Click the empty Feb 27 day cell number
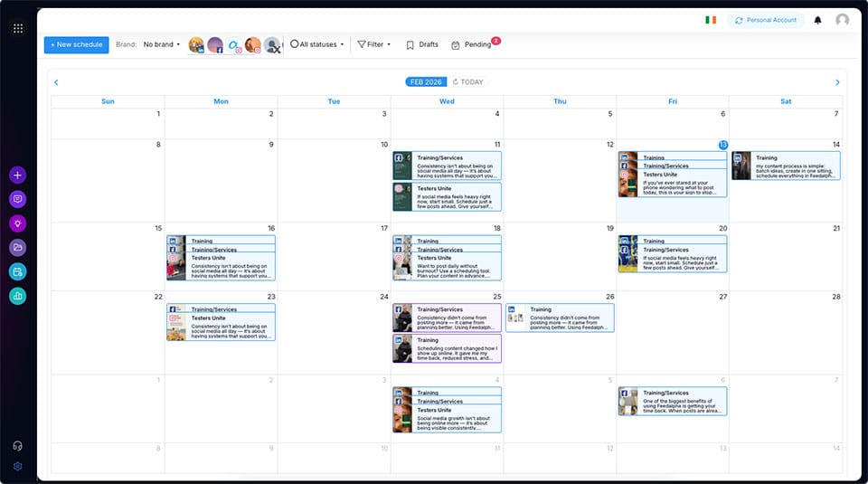This screenshot has height=484, width=868. click(x=723, y=297)
